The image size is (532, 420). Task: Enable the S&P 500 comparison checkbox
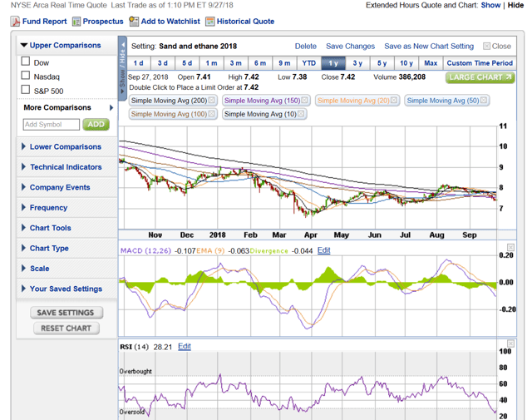pos(26,89)
